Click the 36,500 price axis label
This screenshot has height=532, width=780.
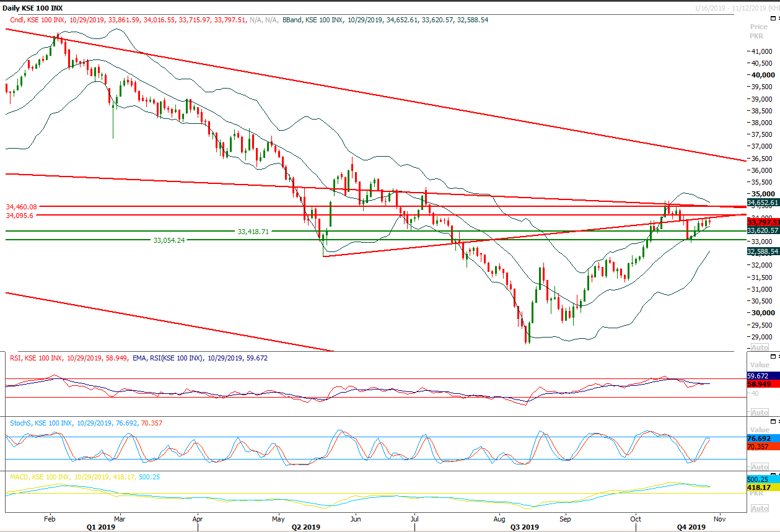(x=761, y=159)
